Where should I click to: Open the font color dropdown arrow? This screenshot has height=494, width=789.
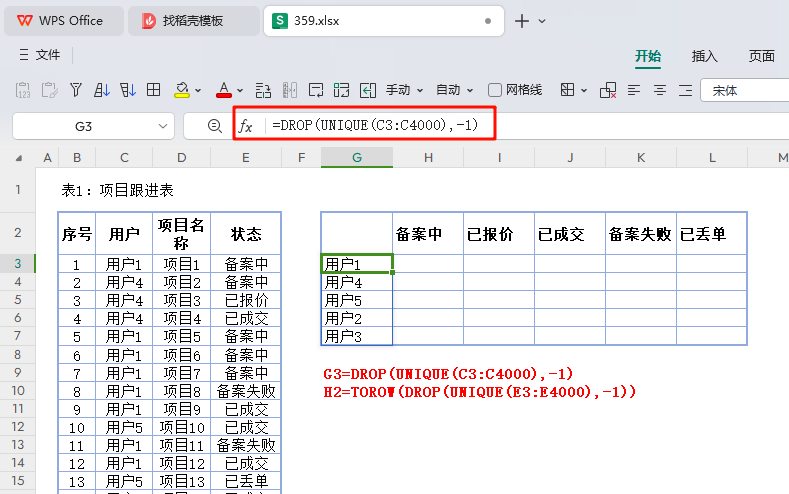click(240, 91)
